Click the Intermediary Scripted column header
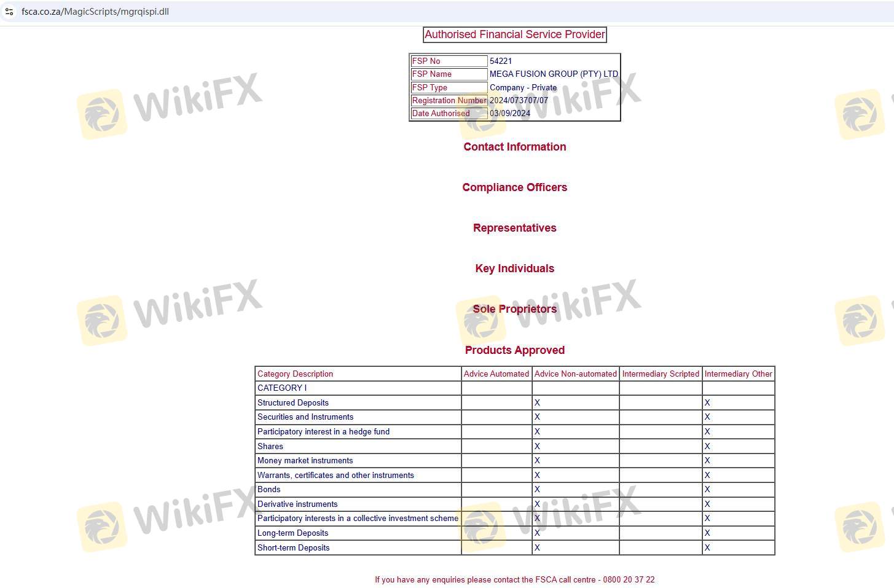 point(661,374)
